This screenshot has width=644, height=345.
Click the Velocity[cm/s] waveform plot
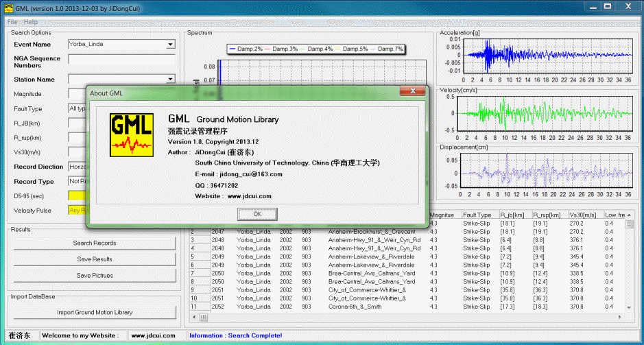[545, 113]
